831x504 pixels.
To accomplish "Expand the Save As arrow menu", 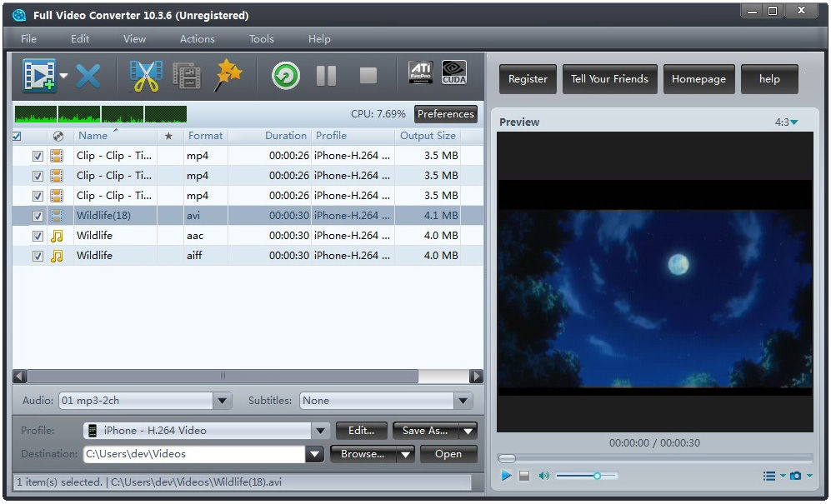I will 468,431.
